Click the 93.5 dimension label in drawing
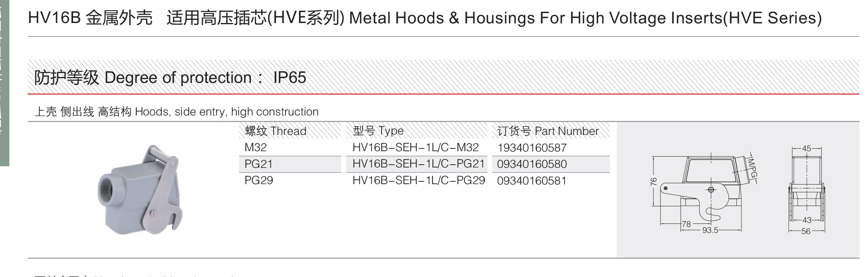Image resolution: width=868 pixels, height=277 pixels. pos(710,230)
